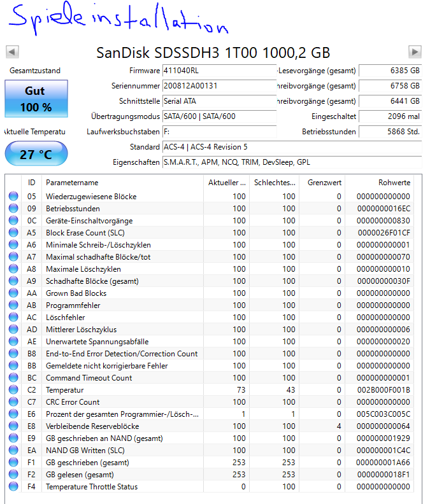Click the Aktueller column header
423x504 pixels.
pos(226,183)
